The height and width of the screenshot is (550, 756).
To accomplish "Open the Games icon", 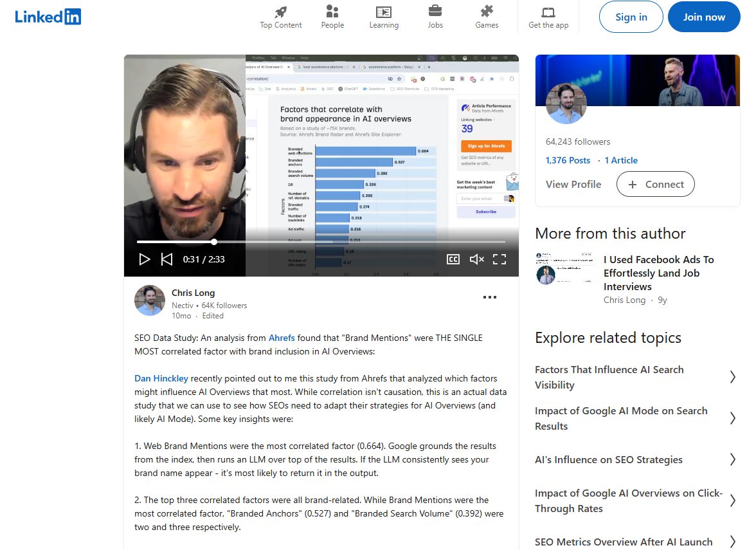I will pyautogui.click(x=487, y=12).
